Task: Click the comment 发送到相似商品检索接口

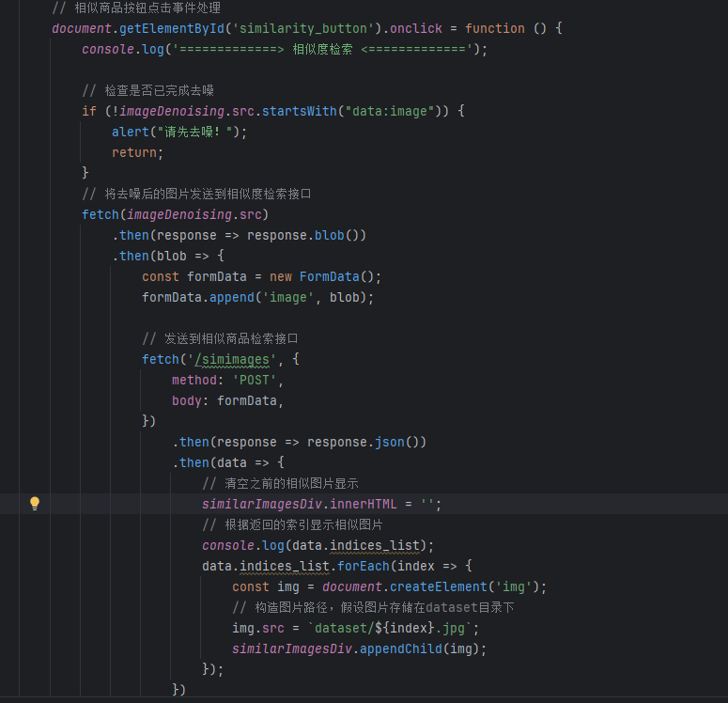Action: [220, 338]
